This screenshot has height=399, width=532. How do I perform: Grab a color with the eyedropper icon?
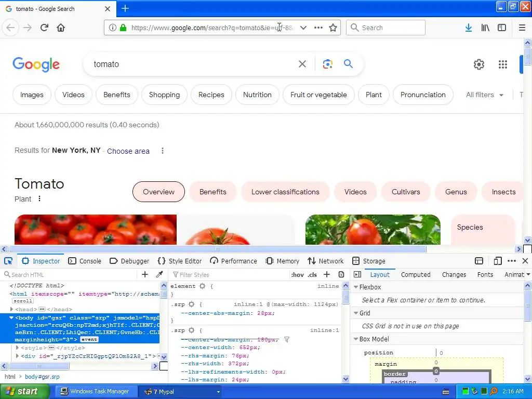[x=159, y=274]
